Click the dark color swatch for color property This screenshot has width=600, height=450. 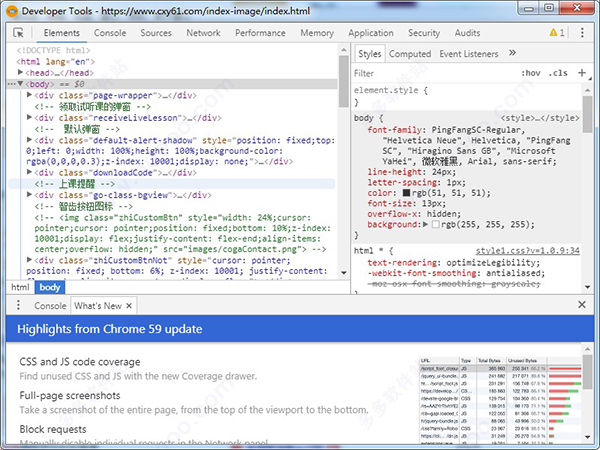coord(406,192)
